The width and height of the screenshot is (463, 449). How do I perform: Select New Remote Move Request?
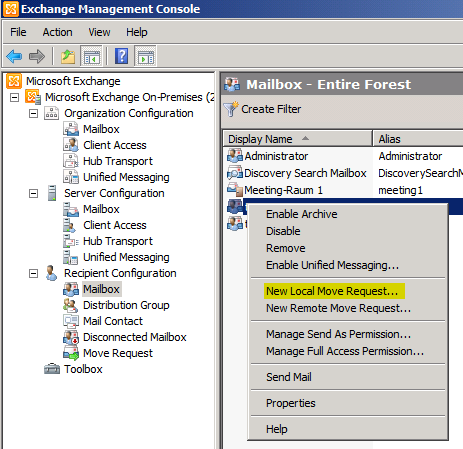[348, 308]
